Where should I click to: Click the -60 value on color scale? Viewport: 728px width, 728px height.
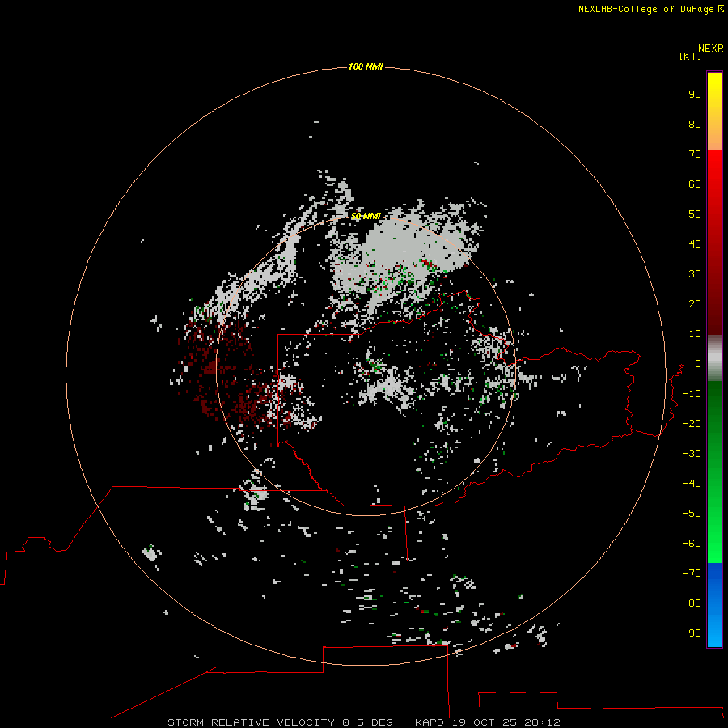pos(692,544)
